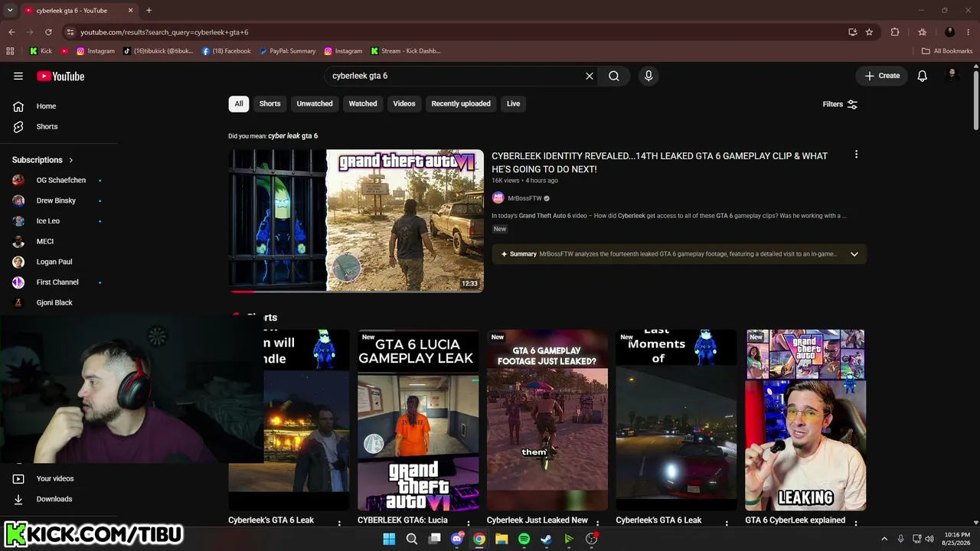Open the Chrome three-dot menu
Viewport: 980px width, 551px height.
(x=969, y=32)
